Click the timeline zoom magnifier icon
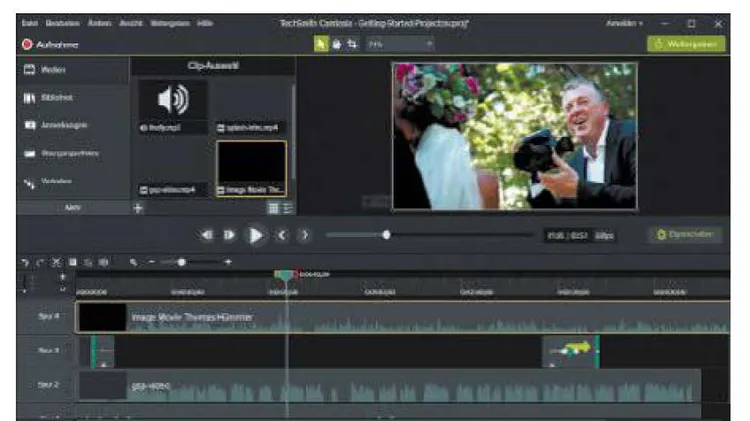This screenshot has width=750, height=421. pos(133,262)
